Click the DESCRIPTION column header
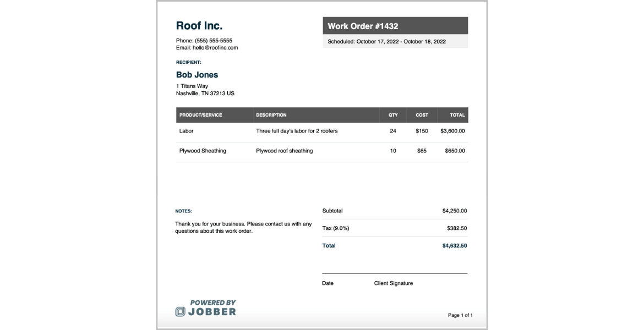This screenshot has height=330, width=644. click(x=271, y=115)
